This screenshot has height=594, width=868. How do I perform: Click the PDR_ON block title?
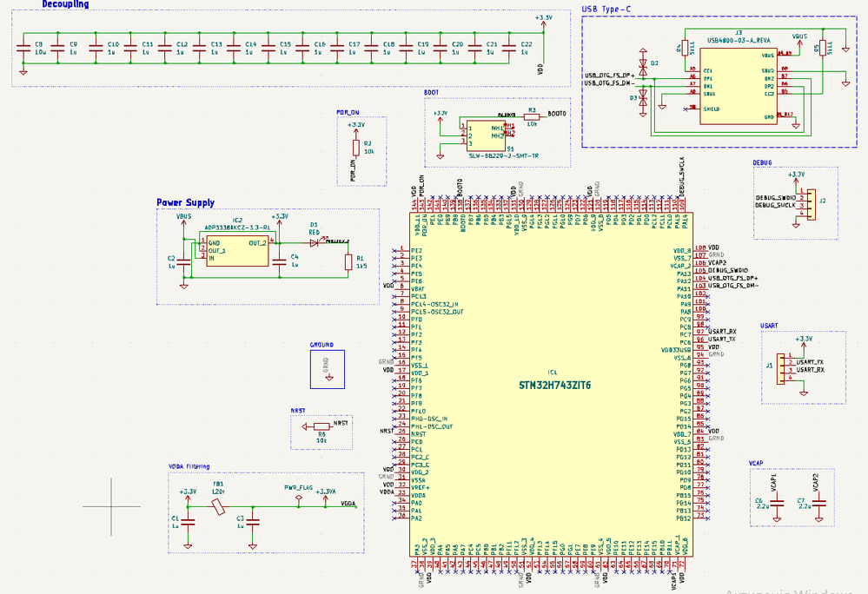point(348,112)
